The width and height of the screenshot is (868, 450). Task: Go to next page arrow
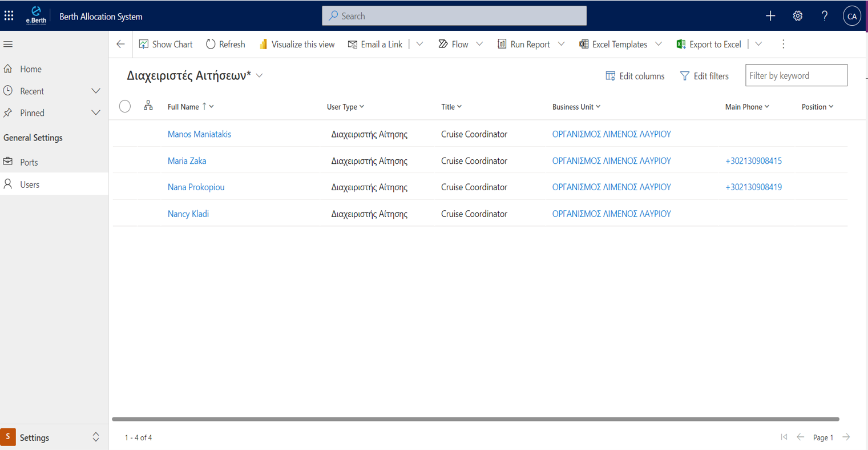[846, 437]
